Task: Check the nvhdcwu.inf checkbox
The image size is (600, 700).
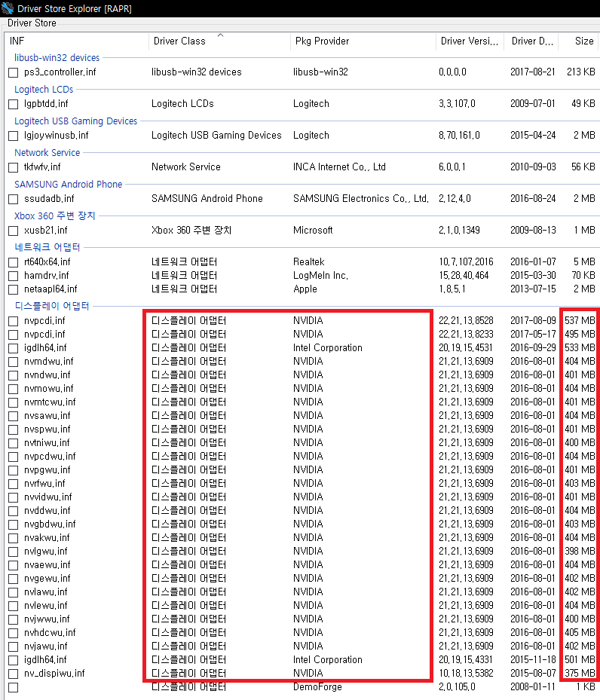Action: (x=14, y=633)
